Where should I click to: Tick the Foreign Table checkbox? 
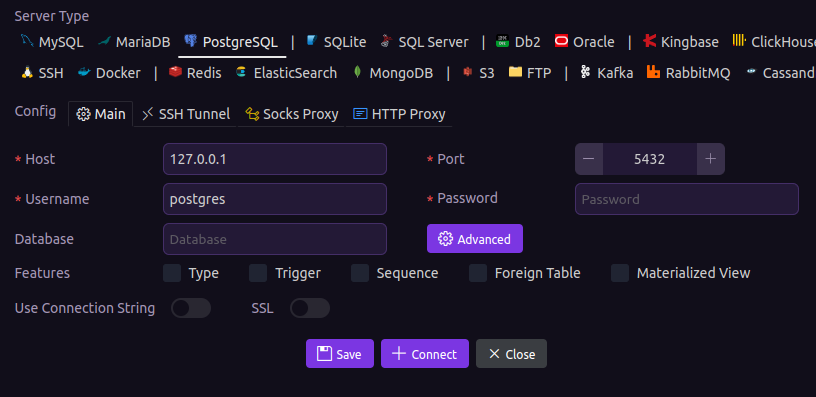[478, 273]
